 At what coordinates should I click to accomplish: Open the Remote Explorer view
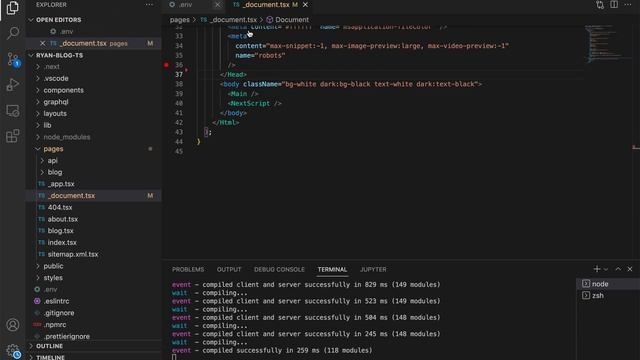point(13,111)
